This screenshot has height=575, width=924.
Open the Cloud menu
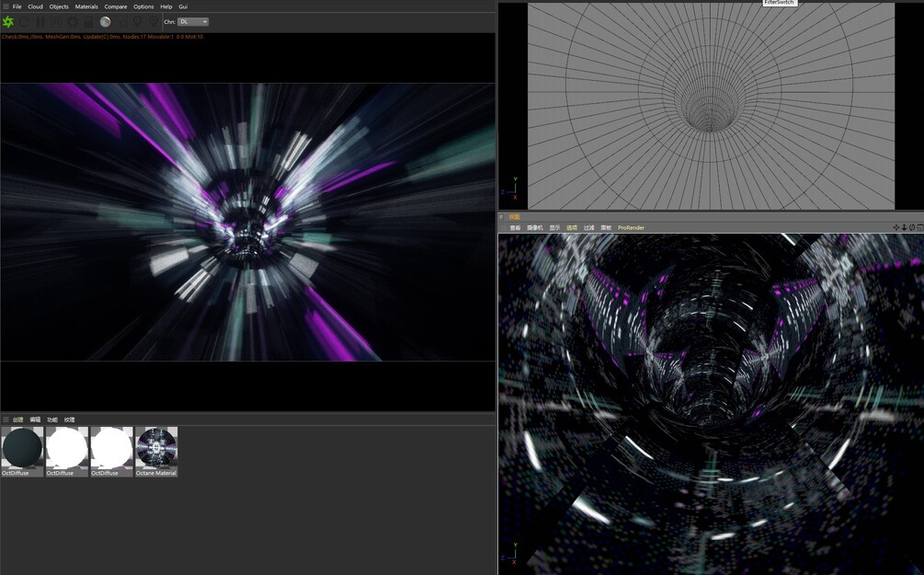35,6
